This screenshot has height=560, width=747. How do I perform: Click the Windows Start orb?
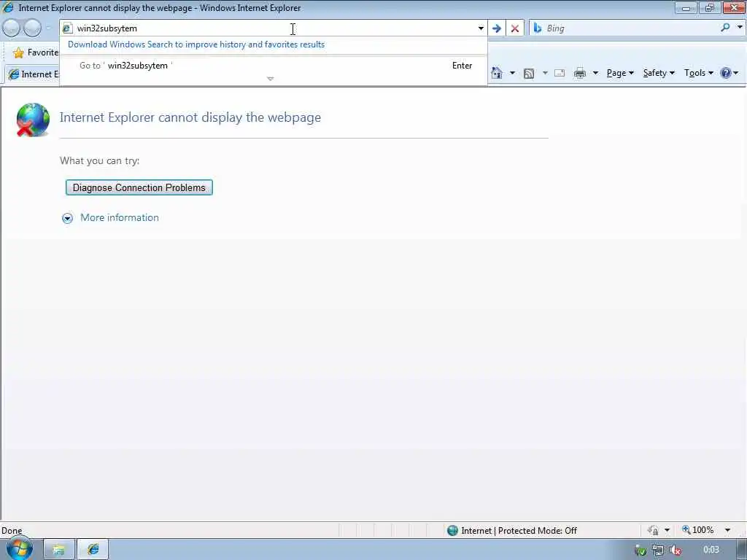pos(20,548)
